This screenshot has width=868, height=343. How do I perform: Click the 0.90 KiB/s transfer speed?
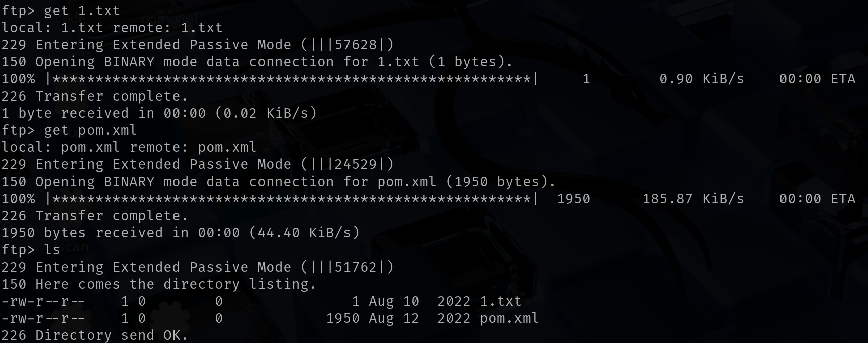702,79
